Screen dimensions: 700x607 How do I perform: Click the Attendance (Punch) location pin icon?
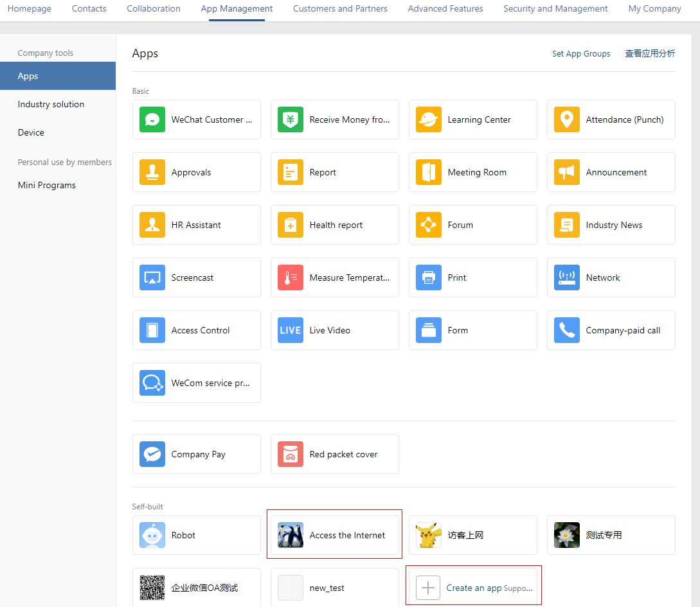(x=566, y=119)
